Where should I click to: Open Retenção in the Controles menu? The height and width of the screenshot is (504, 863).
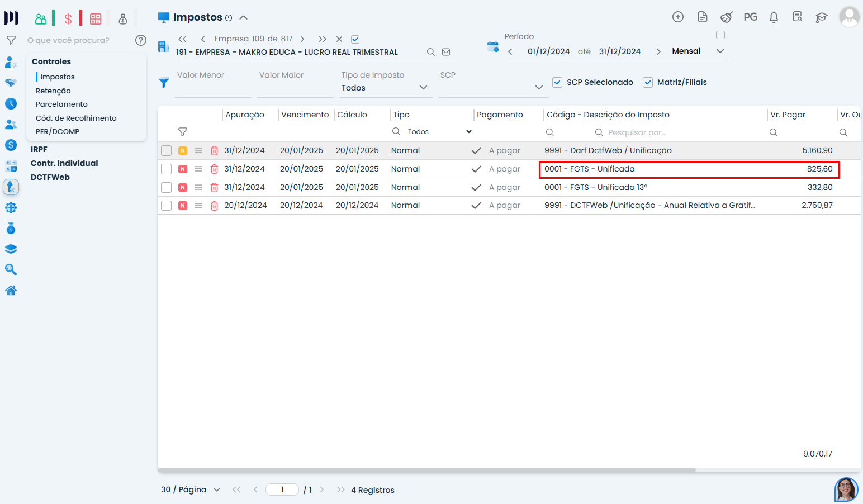(53, 91)
